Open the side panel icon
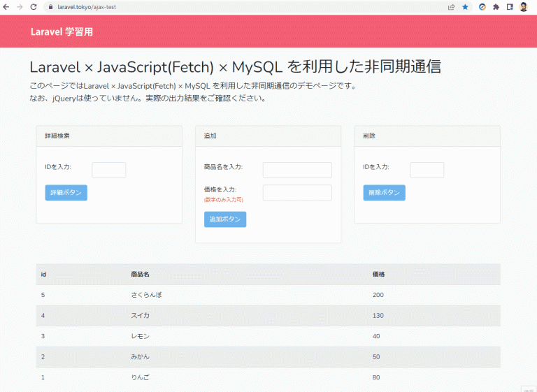Image resolution: width=537 pixels, height=392 pixels. click(x=510, y=6)
